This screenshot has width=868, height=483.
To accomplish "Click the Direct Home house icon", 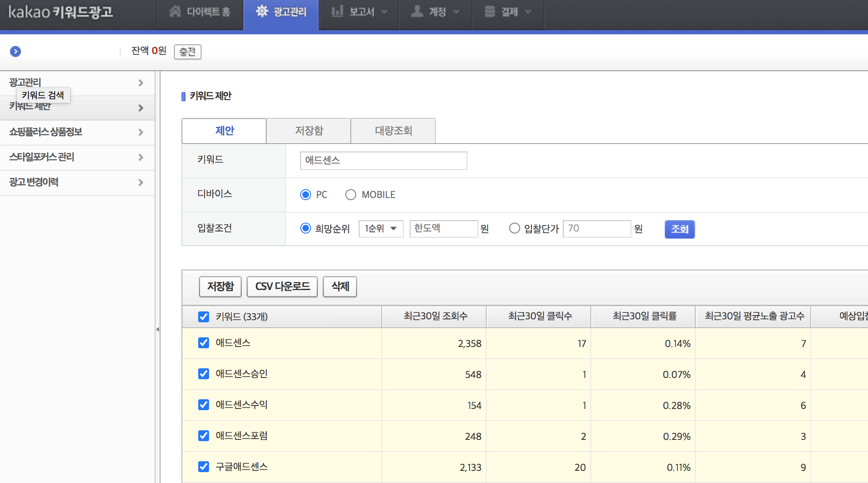I will 175,11.
